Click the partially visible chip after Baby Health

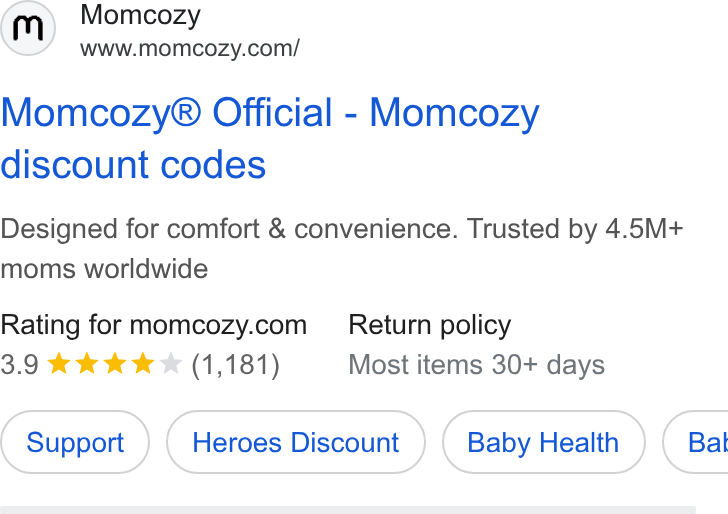696,442
